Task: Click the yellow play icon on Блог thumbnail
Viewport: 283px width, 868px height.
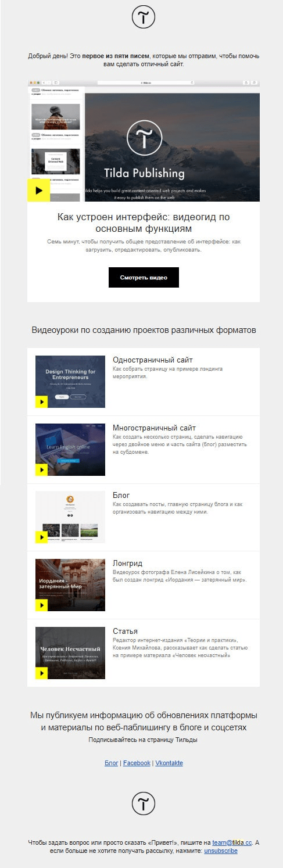Action: tap(41, 537)
